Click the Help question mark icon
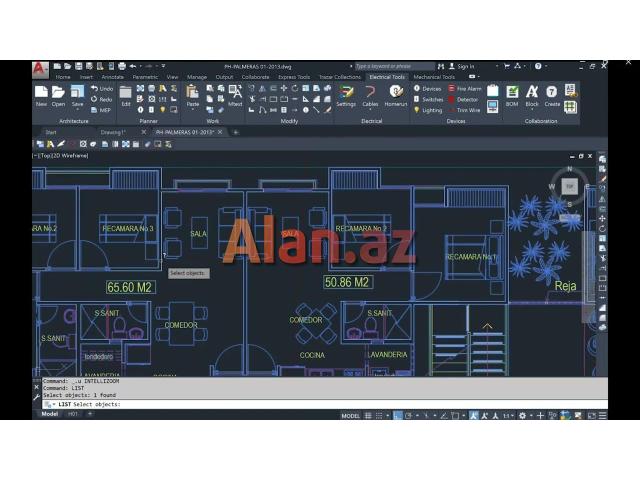The width and height of the screenshot is (640, 480). point(538,66)
